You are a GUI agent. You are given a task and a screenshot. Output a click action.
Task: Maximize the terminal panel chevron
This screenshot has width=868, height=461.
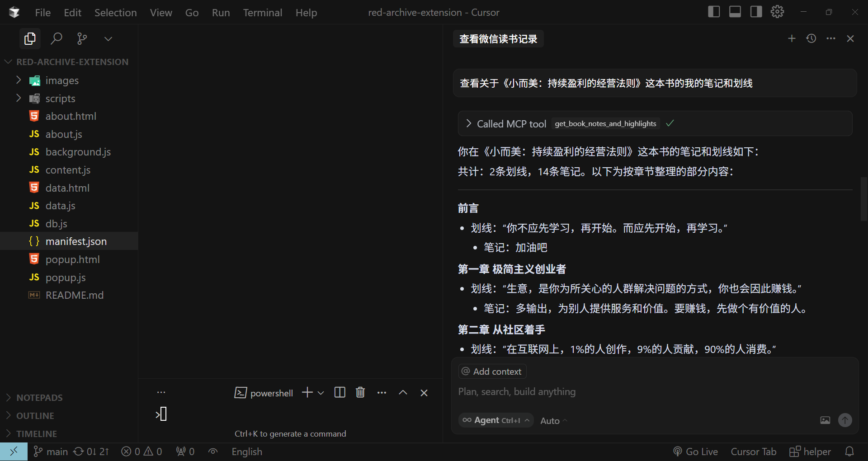pyautogui.click(x=403, y=393)
